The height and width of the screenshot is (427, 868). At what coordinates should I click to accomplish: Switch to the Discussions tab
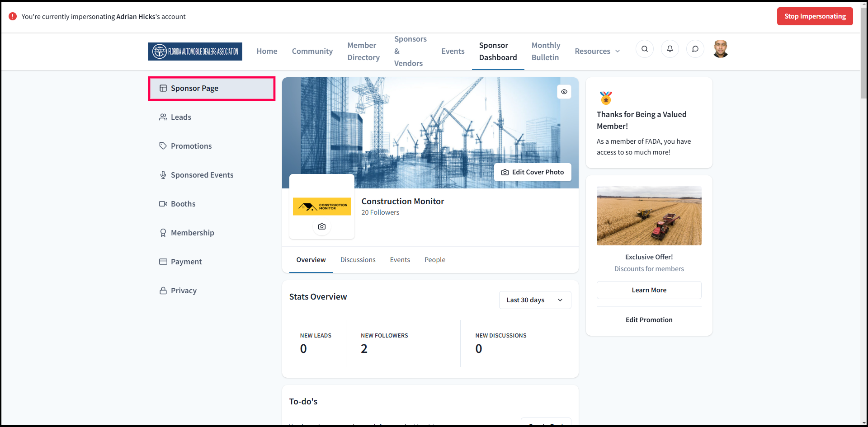pos(358,260)
